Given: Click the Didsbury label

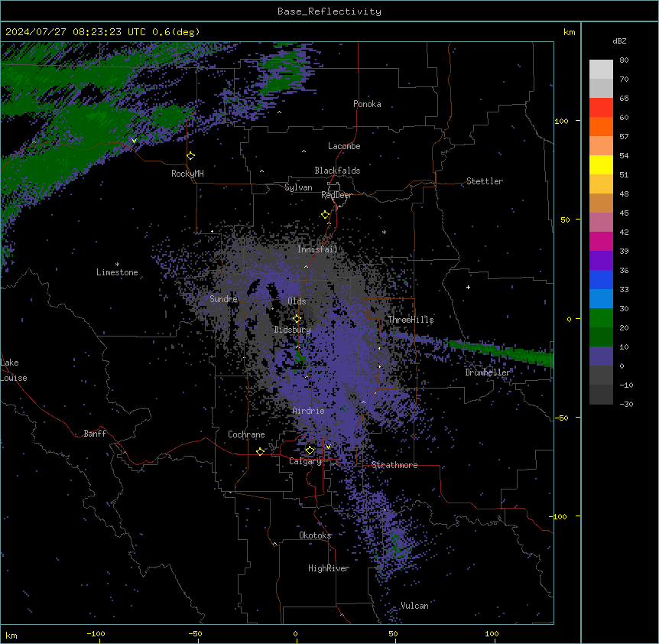Looking at the screenshot, I should pyautogui.click(x=293, y=330).
